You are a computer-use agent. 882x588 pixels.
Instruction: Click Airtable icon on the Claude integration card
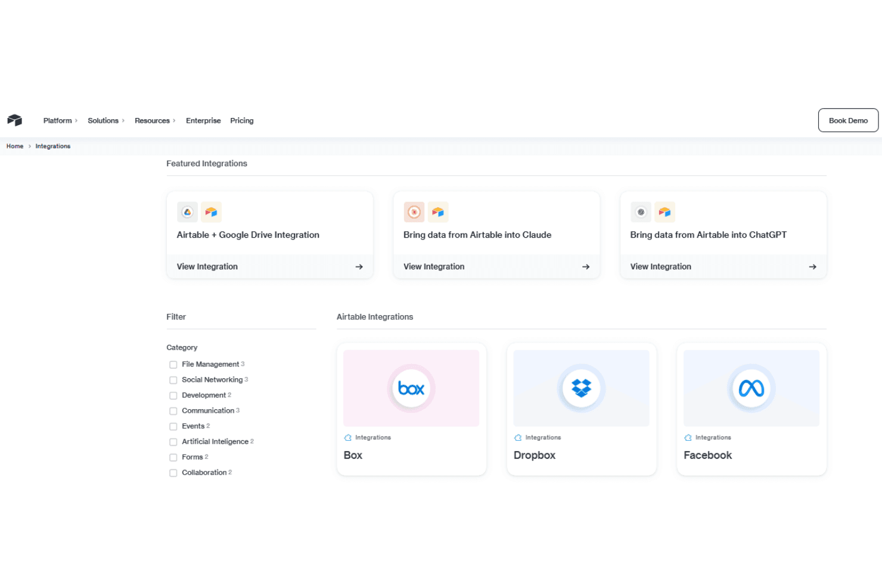pos(438,212)
